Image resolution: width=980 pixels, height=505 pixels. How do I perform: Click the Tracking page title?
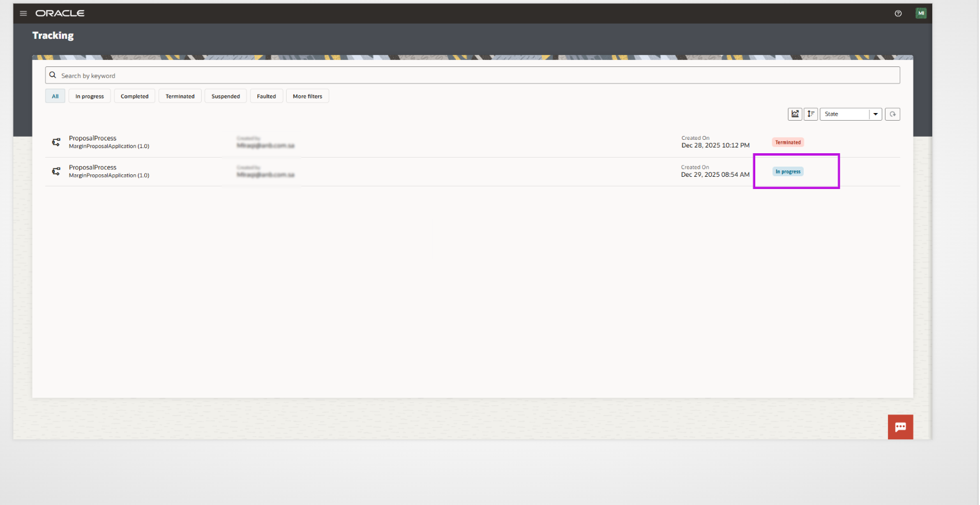click(53, 36)
